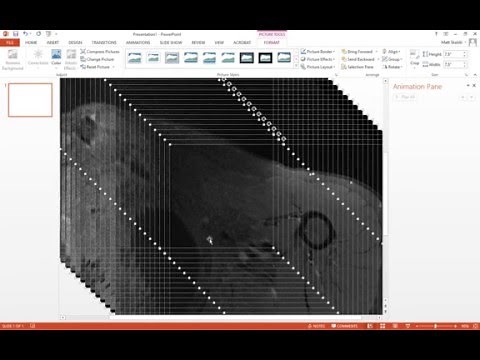Toggle COMMENTS in the status bar
480x360 pixels.
click(345, 326)
